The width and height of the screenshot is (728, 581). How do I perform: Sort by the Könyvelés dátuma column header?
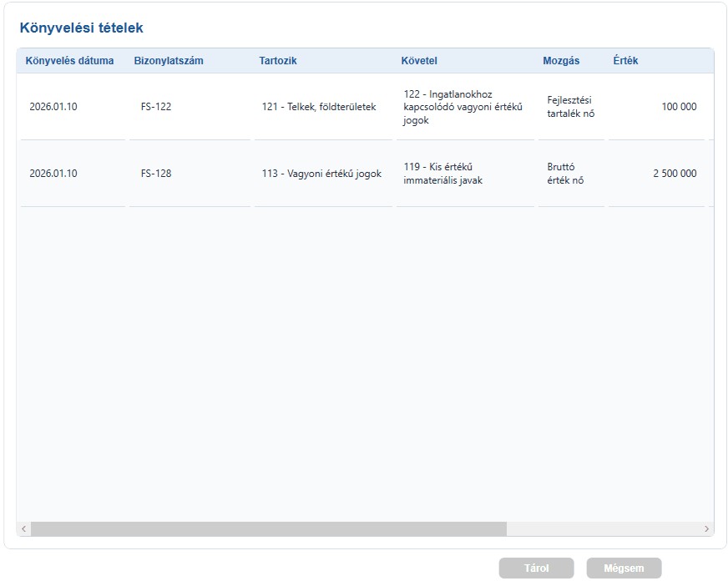pos(69,61)
